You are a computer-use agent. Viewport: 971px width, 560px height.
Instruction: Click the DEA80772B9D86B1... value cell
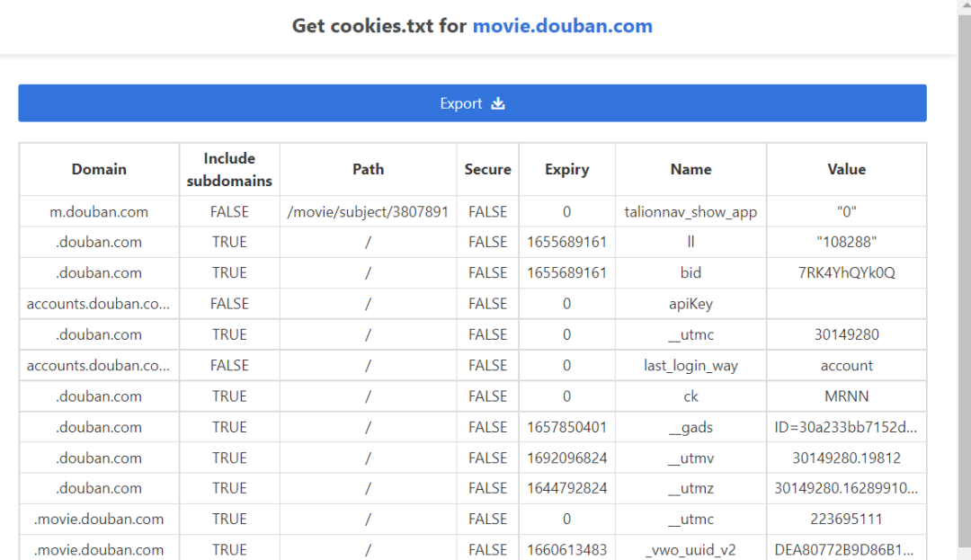(847, 549)
